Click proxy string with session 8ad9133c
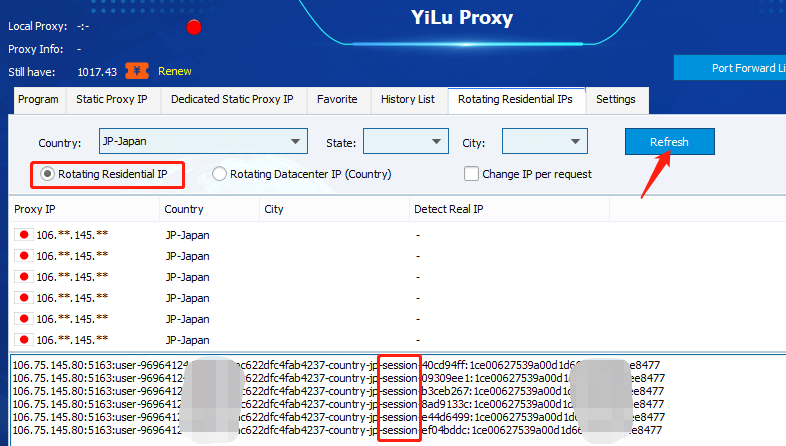The height and width of the screenshot is (446, 786). coord(338,404)
